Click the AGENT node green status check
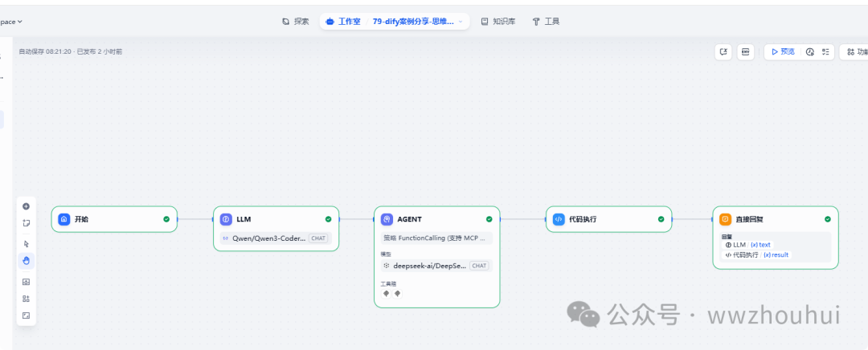This screenshot has height=350, width=868. pos(489,219)
